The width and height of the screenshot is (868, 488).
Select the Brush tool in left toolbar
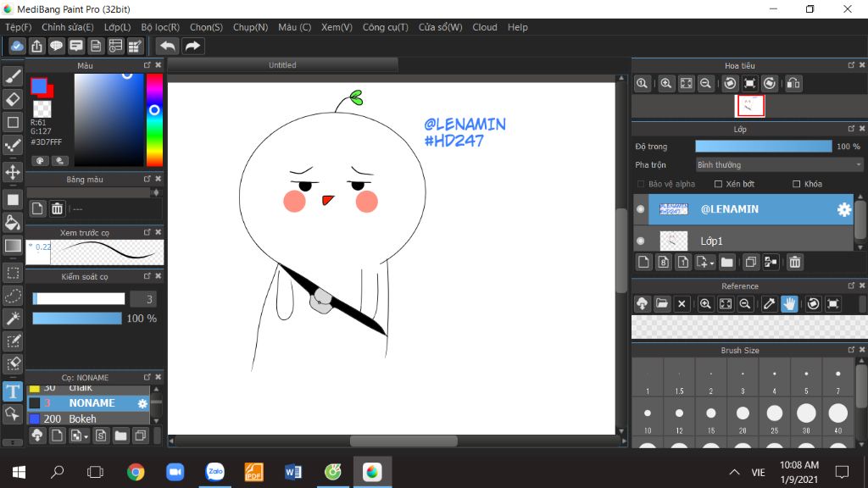[x=13, y=75]
